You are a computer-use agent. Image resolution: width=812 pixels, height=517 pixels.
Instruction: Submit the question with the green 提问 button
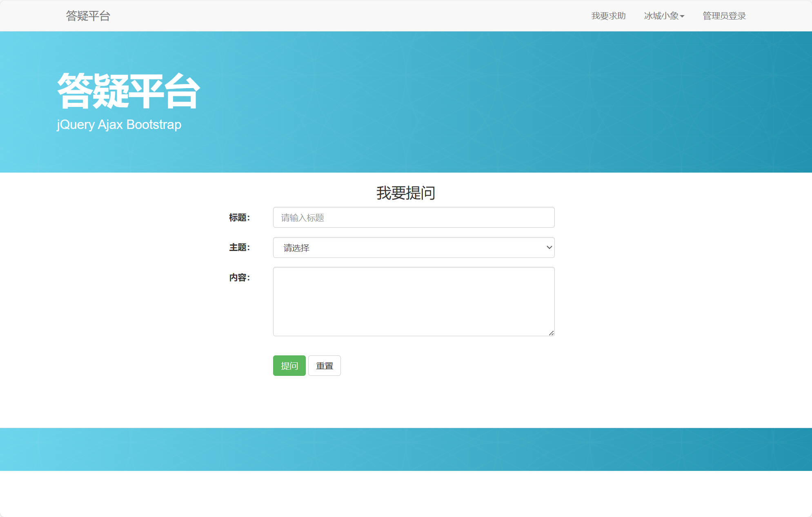point(289,366)
